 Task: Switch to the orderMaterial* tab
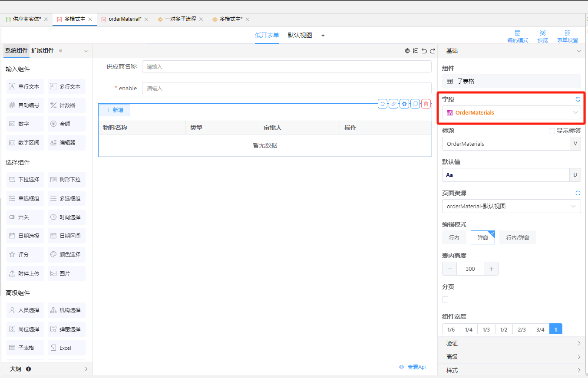coord(125,19)
